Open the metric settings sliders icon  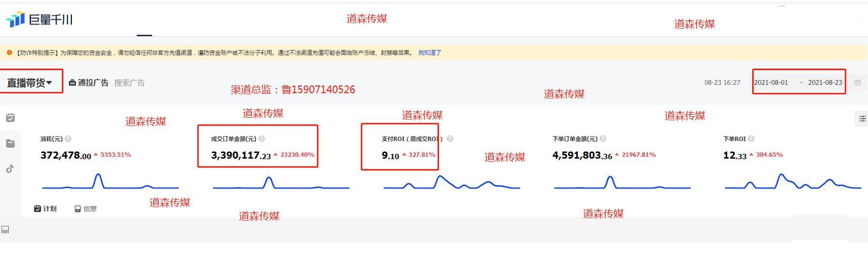tap(862, 119)
